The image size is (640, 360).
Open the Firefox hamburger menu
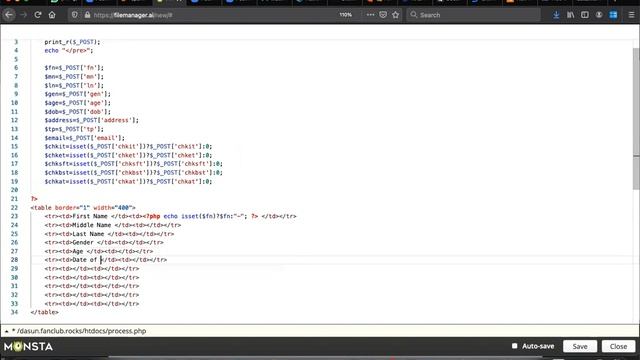tap(631, 15)
